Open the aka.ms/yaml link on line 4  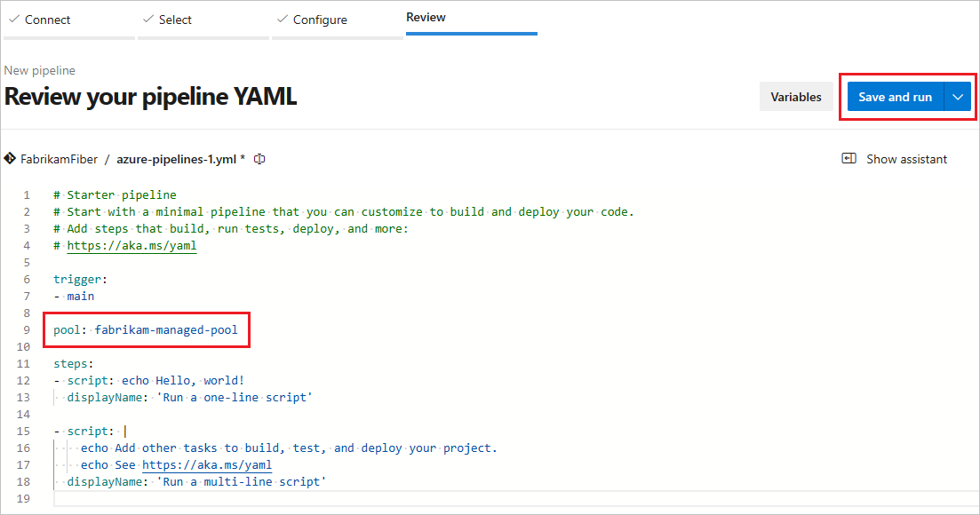coord(131,245)
